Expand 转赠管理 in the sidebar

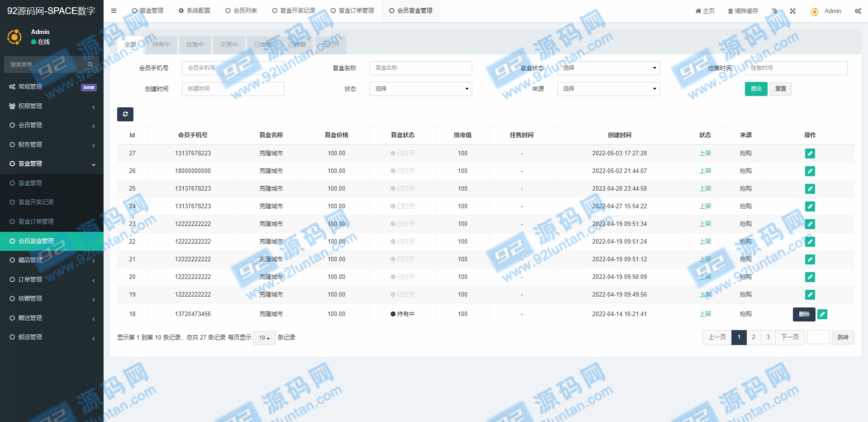coord(52,298)
